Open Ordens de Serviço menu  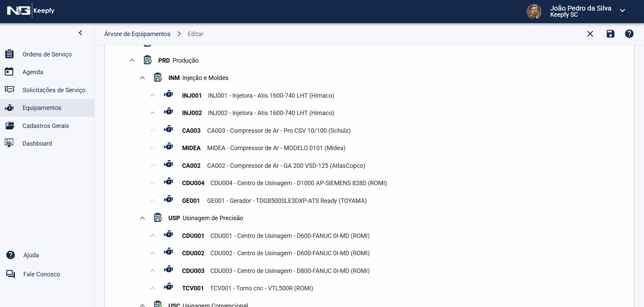click(47, 54)
